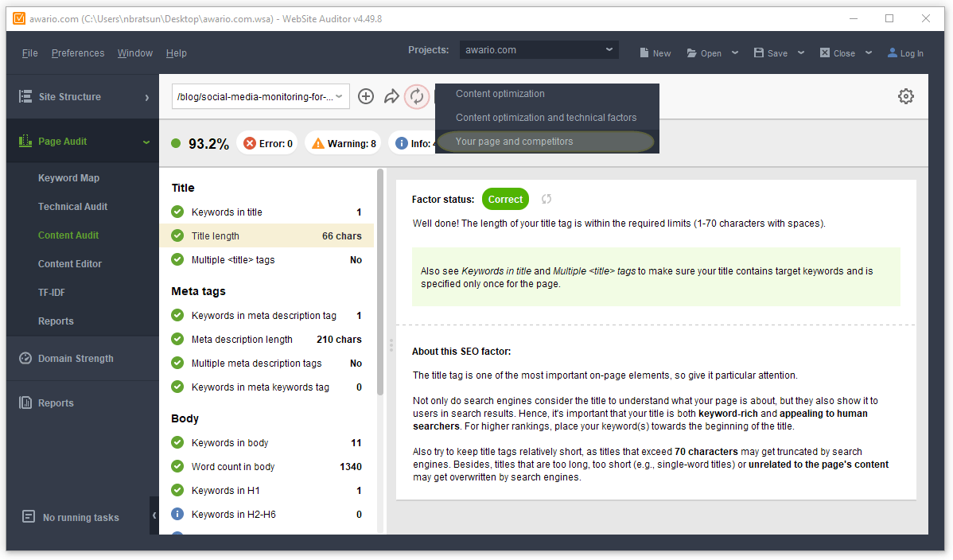Expand the Site Structure section arrow
This screenshot has width=953, height=560.
pos(147,97)
